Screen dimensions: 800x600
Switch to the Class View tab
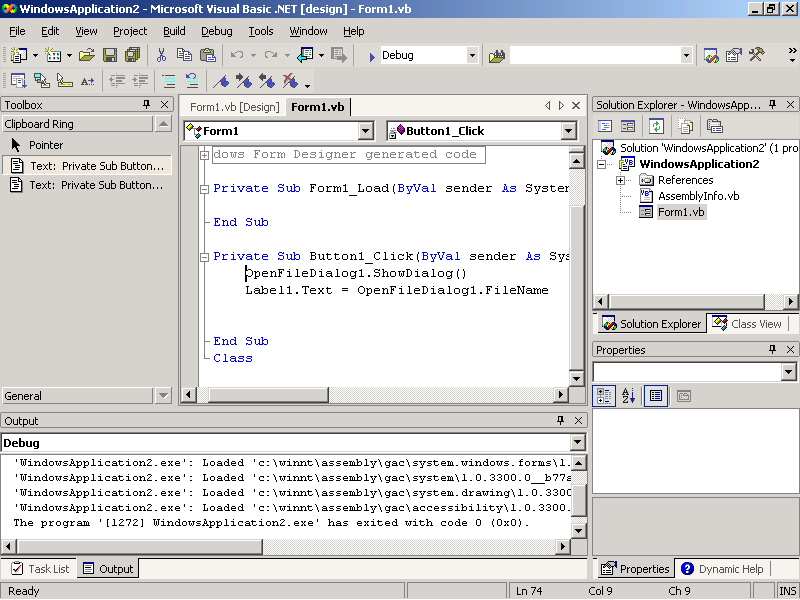[x=748, y=323]
